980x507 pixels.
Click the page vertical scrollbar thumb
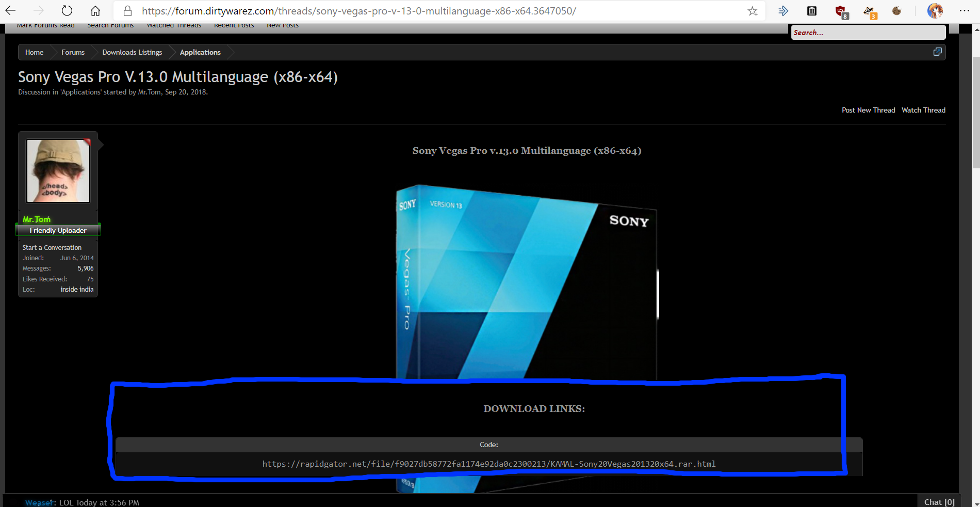976,112
